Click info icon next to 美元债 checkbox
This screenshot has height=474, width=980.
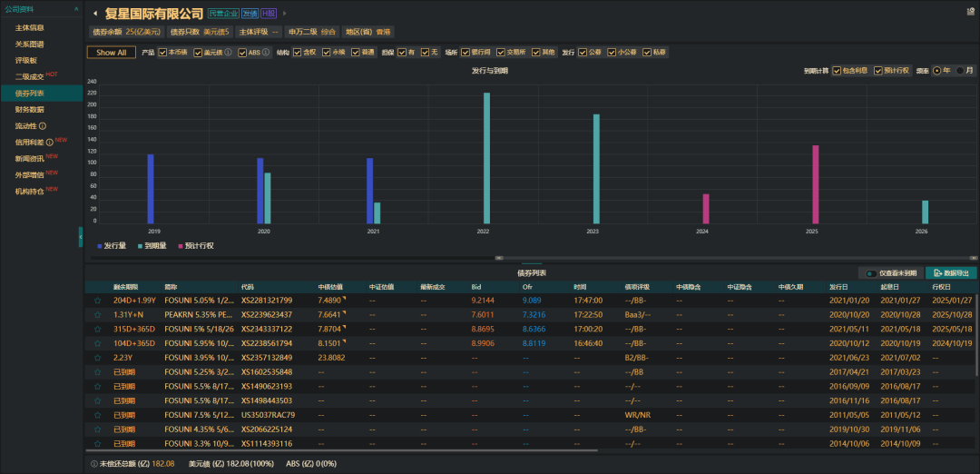coord(229,53)
